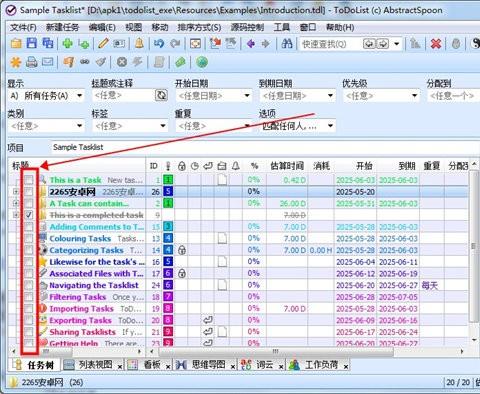
Task: Add a new subtask with small green plus icon
Action: [84, 44]
